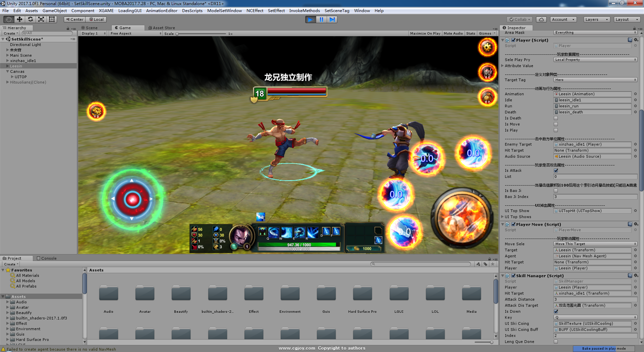Image resolution: width=644 pixels, height=352 pixels.
Task: Select the Rotate tool in toolbar
Action: [x=30, y=19]
